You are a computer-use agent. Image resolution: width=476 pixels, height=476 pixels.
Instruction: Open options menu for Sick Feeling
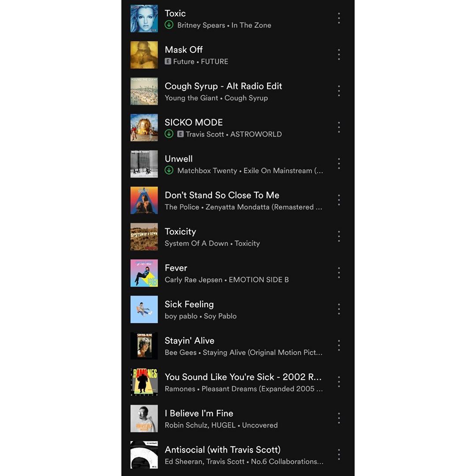point(339,309)
